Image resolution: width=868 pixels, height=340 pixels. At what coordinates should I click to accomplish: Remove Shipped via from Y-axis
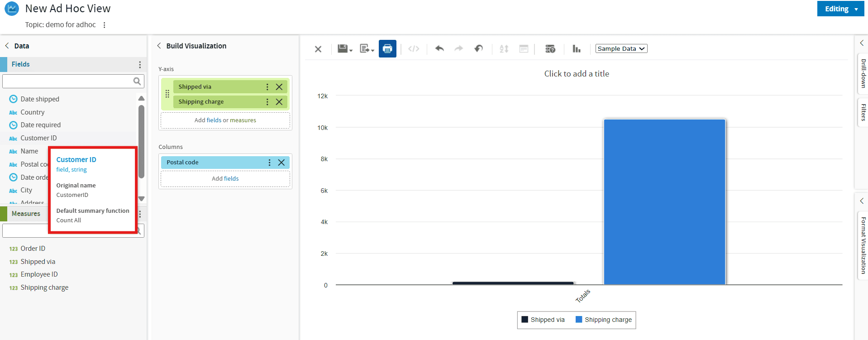coord(279,87)
